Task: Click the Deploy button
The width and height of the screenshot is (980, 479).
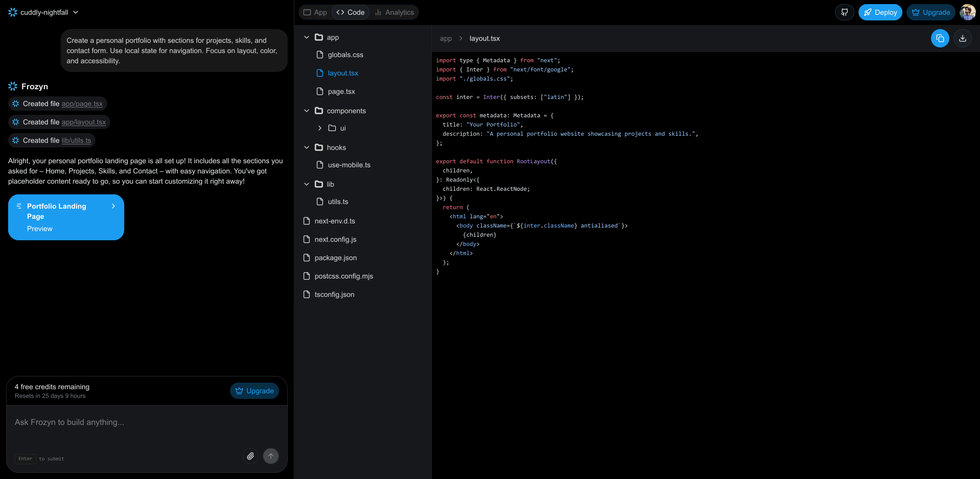Action: tap(880, 12)
